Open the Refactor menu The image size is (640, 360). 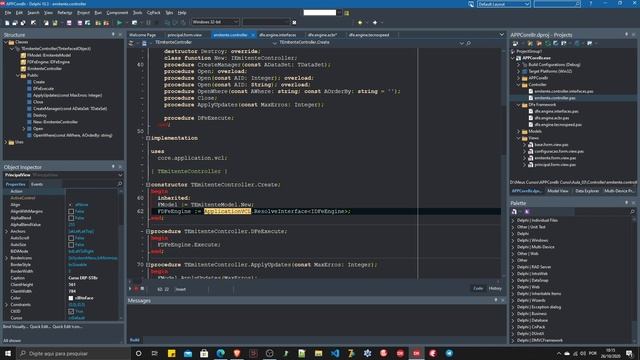coord(64,13)
